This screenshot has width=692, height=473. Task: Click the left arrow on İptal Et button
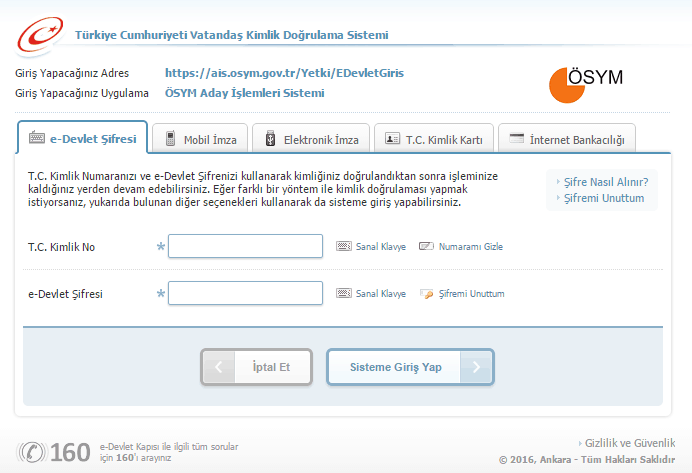217,367
